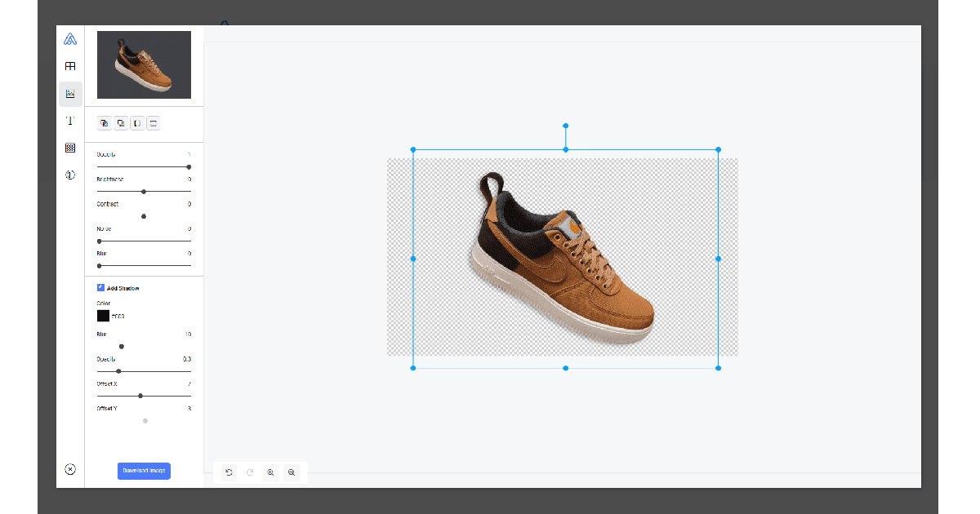This screenshot has width=980, height=514.
Task: Click the flip vertical icon
Action: (x=154, y=123)
